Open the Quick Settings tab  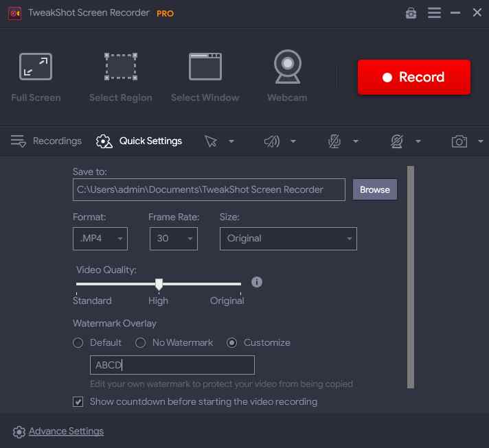point(139,141)
